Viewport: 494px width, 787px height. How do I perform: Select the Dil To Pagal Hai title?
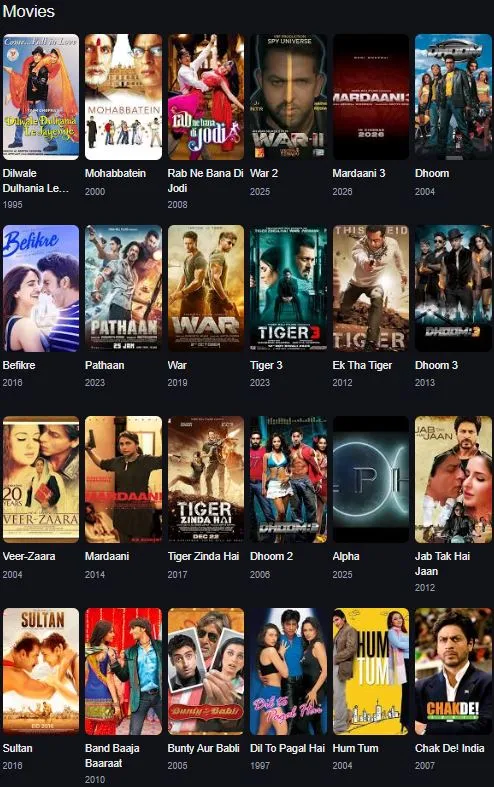pos(287,748)
